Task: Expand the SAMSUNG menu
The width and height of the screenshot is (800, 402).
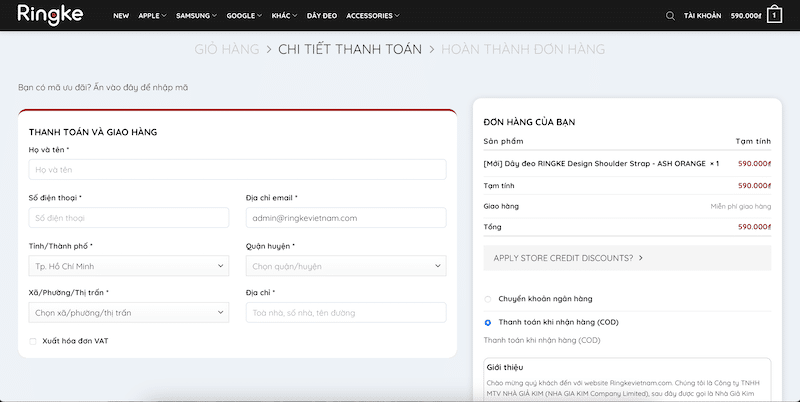Action: (196, 16)
